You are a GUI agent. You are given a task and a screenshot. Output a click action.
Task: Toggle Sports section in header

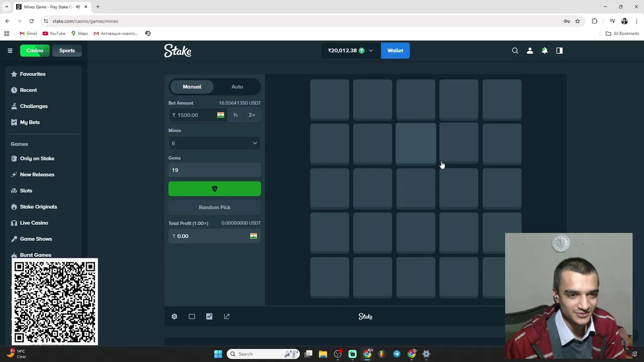[x=67, y=50]
